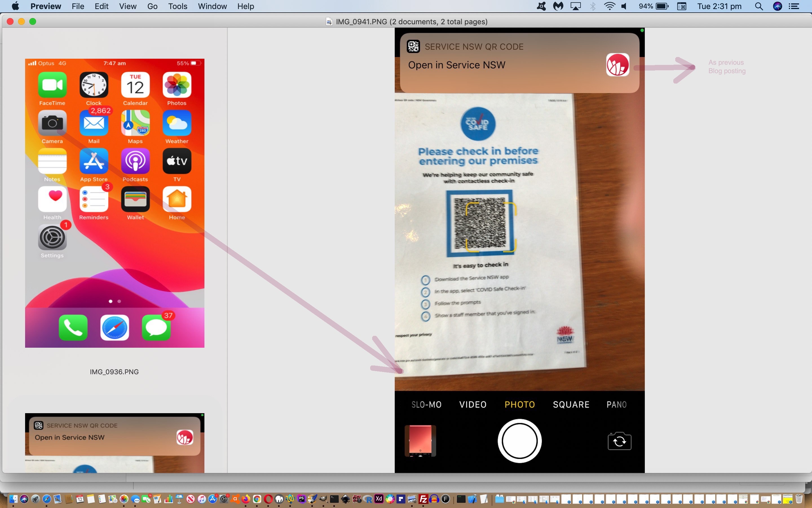Screen dimensions: 812x508
Task: Open the View menu
Action: (127, 6)
